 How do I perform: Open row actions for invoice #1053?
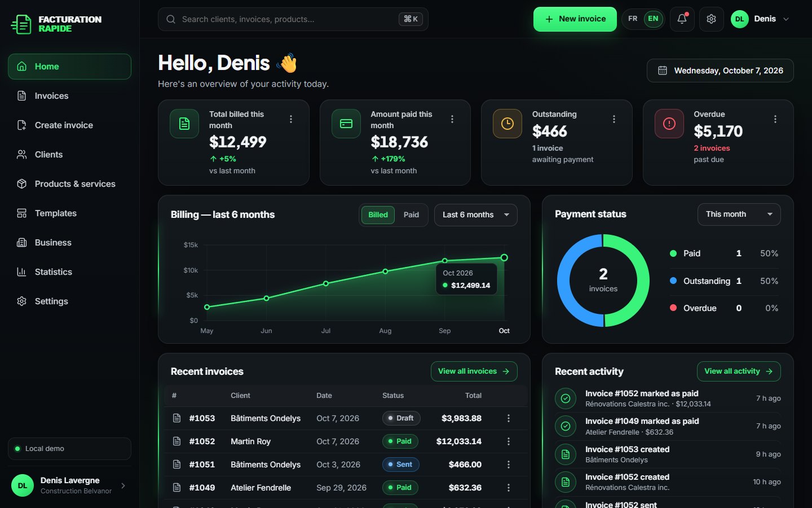coord(509,418)
